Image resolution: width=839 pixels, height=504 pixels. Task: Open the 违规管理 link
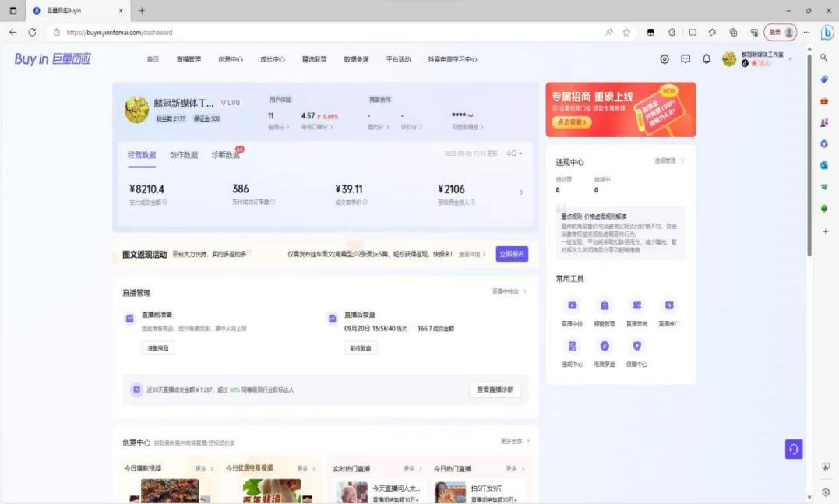(x=668, y=161)
